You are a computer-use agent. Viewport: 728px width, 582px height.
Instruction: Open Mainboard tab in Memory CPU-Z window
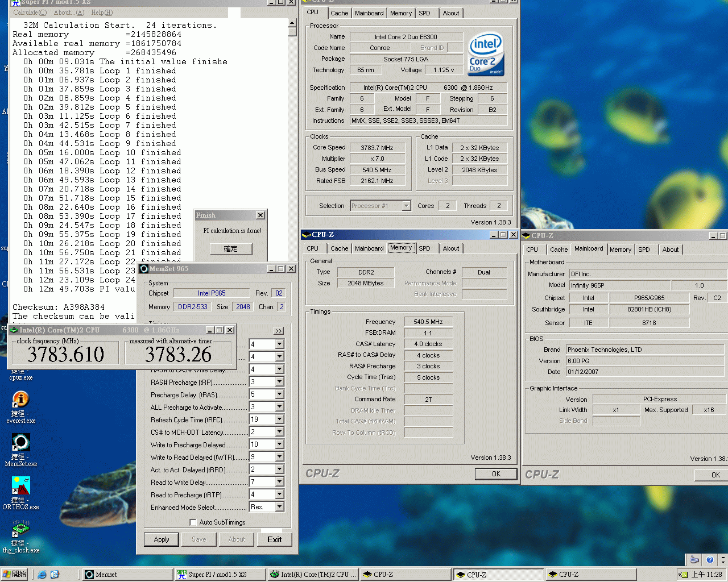tap(369, 248)
